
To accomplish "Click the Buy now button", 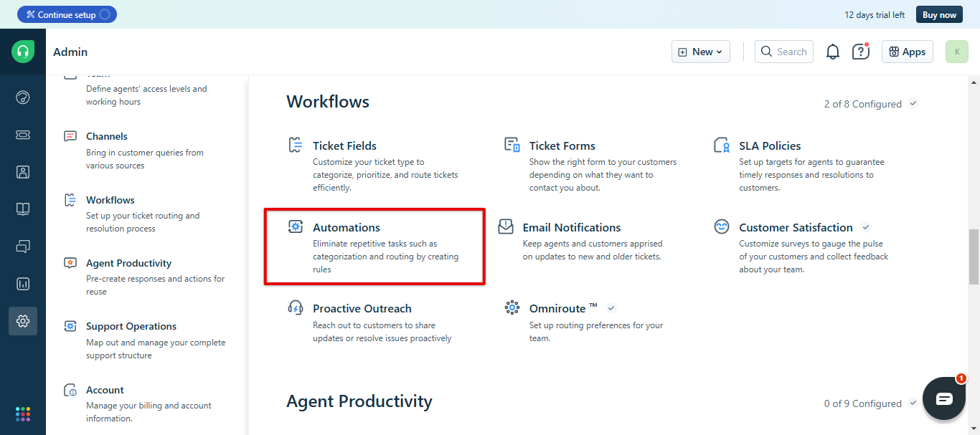I will pyautogui.click(x=939, y=14).
